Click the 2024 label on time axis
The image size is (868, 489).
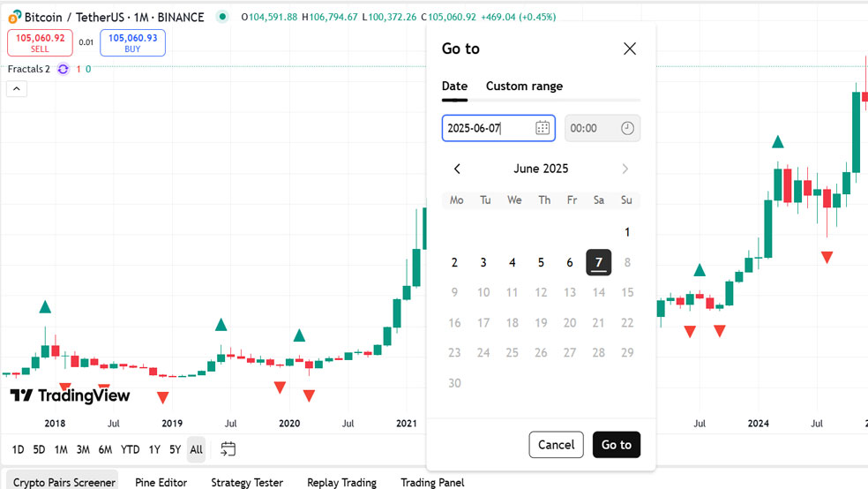(x=759, y=424)
